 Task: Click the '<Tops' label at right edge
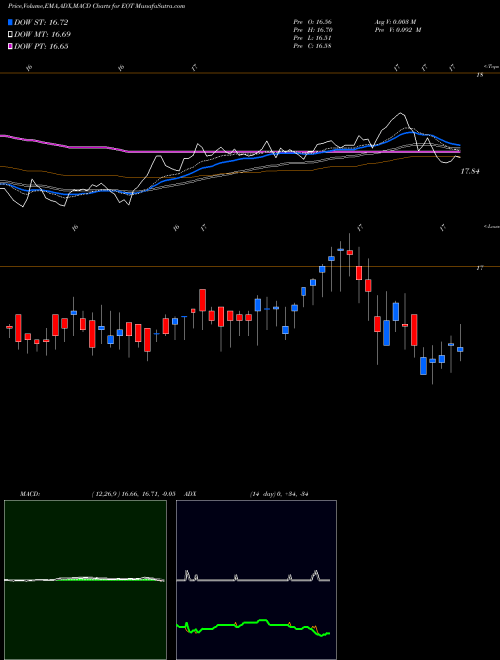point(491,67)
